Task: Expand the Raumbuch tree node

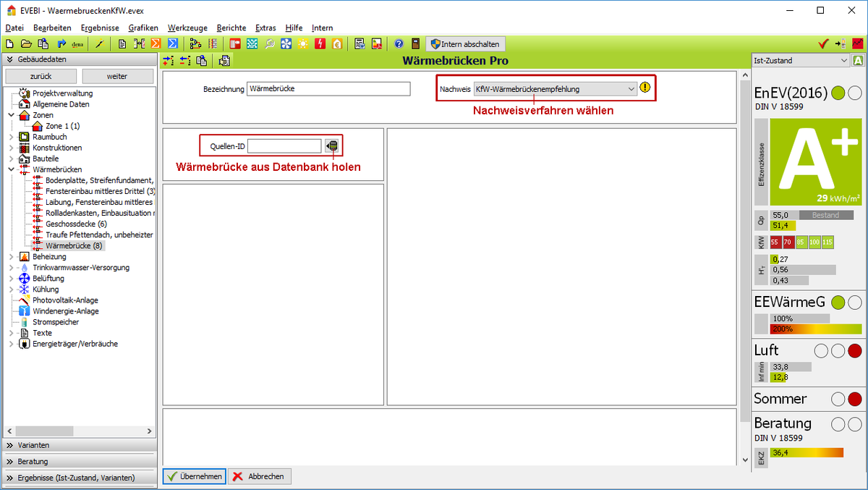Action: 11,137
